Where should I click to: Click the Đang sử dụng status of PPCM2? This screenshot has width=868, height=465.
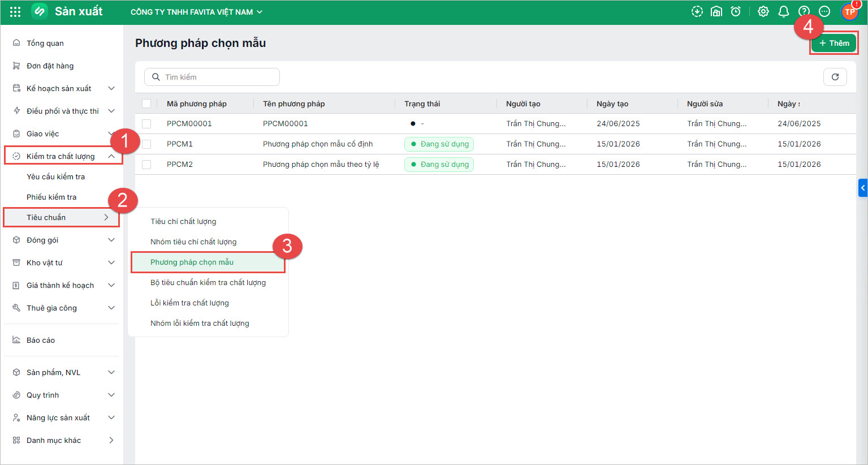pyautogui.click(x=439, y=164)
